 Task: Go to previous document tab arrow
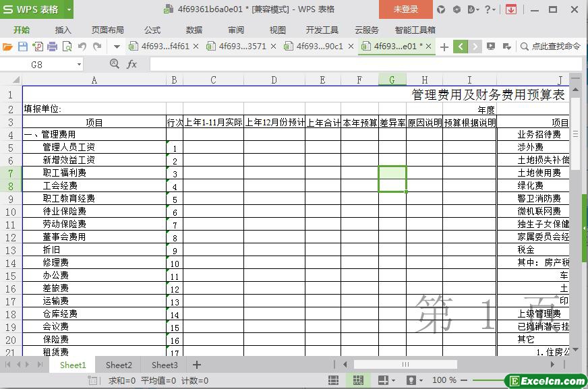[x=461, y=47]
